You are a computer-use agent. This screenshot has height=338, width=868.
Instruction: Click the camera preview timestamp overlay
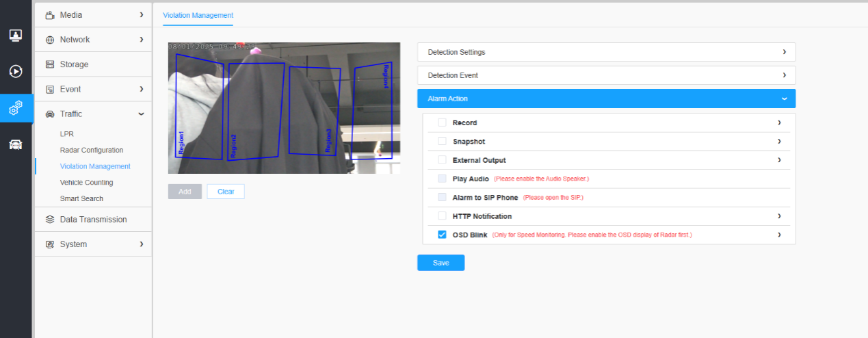coord(213,47)
